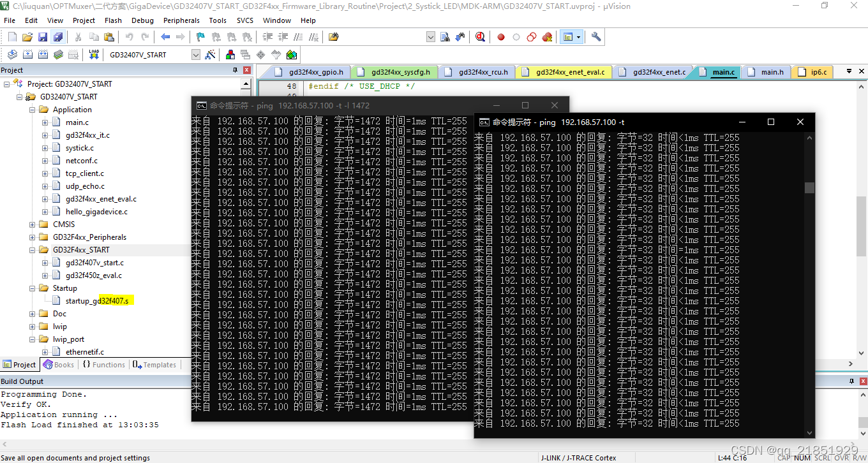868x463 pixels.
Task: Click the Project panel vertical scrollbar up arrow
Action: tap(246, 84)
